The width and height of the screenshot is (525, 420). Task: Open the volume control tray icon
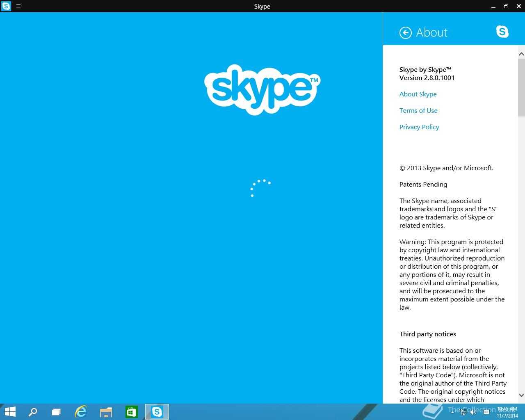(x=473, y=412)
